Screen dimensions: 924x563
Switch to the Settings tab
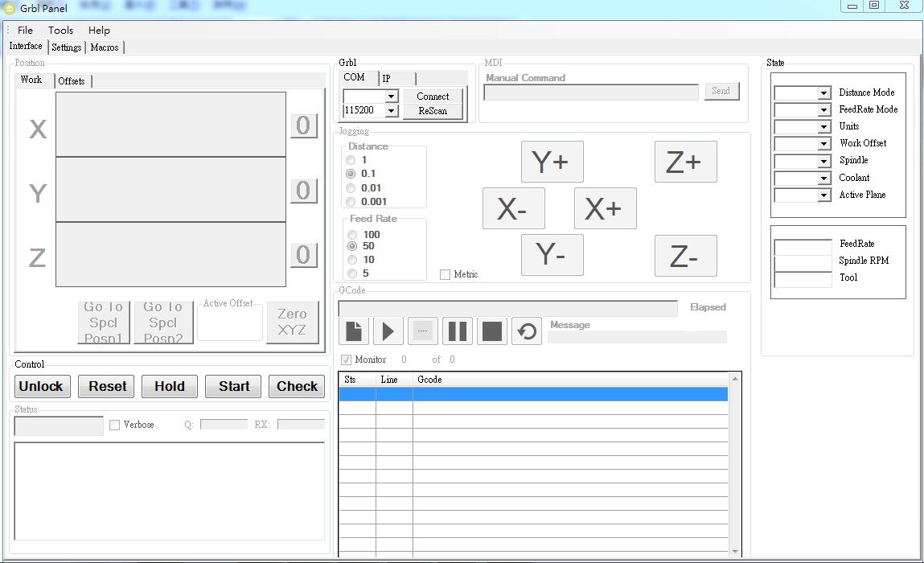[x=67, y=47]
